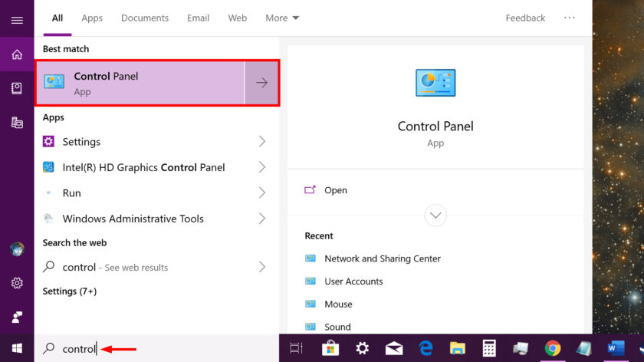Expand the control web results chevron

tap(261, 267)
